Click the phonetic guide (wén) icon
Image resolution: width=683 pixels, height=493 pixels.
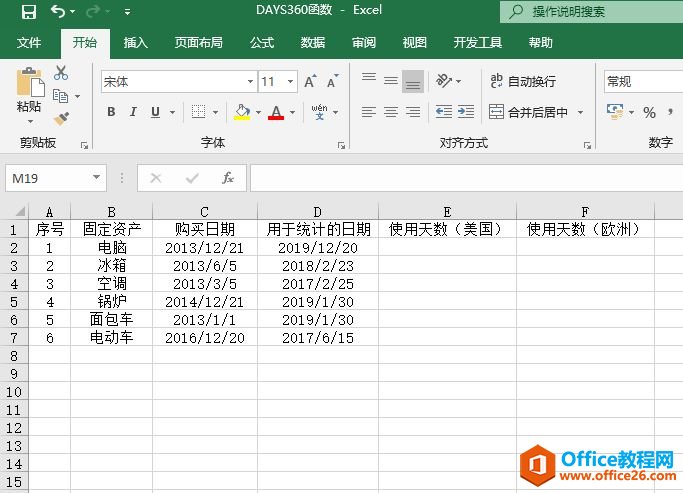[x=319, y=112]
